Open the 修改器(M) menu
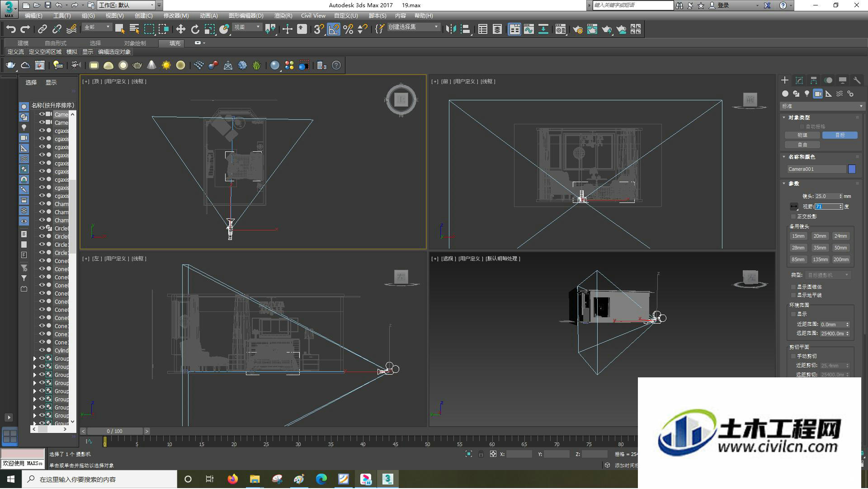868x489 pixels. (176, 16)
